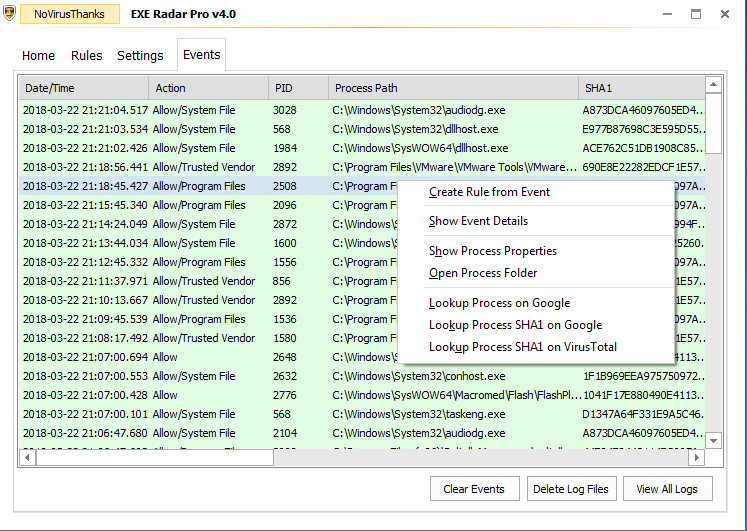
Task: Sort by the Process Path column header
Action: [x=454, y=88]
